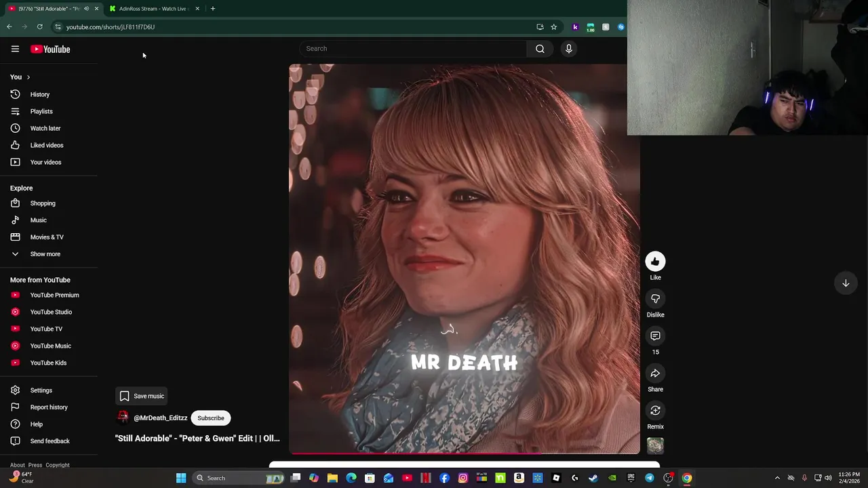Open Windows Start menu
The height and width of the screenshot is (488, 868).
pyautogui.click(x=181, y=478)
